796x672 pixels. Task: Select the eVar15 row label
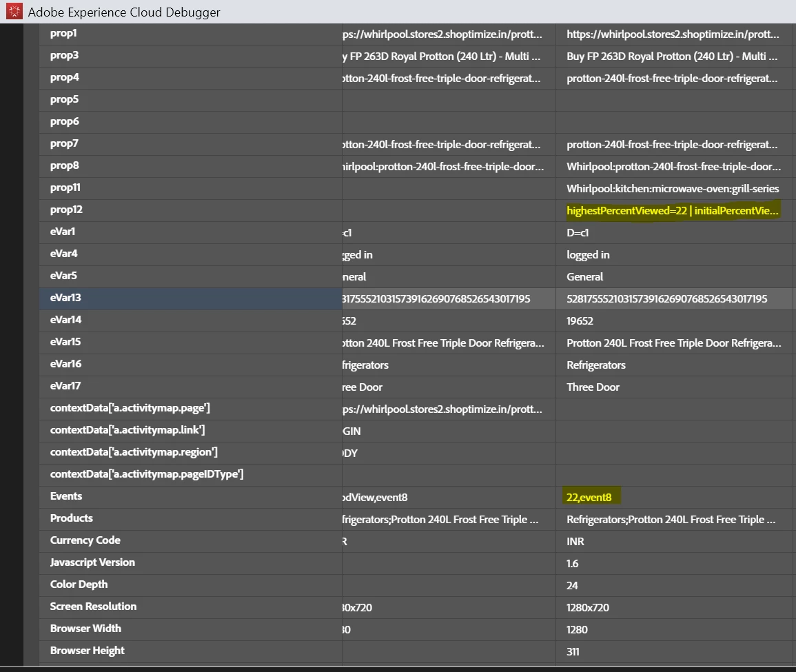pyautogui.click(x=65, y=342)
